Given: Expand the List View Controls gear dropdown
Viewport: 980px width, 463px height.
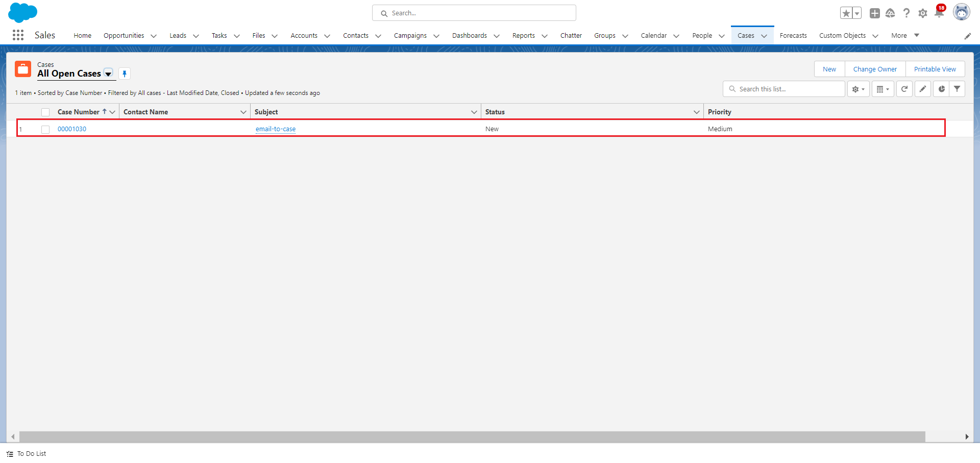Looking at the screenshot, I should coord(858,89).
